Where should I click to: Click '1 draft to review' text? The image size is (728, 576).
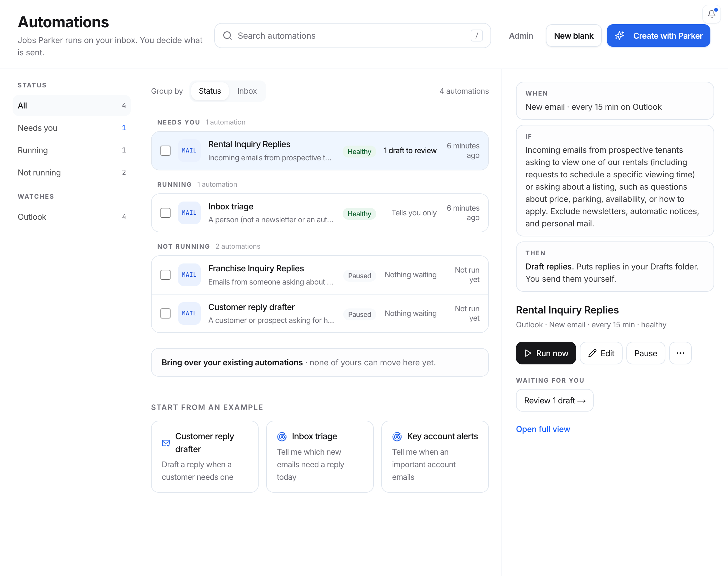410,150
